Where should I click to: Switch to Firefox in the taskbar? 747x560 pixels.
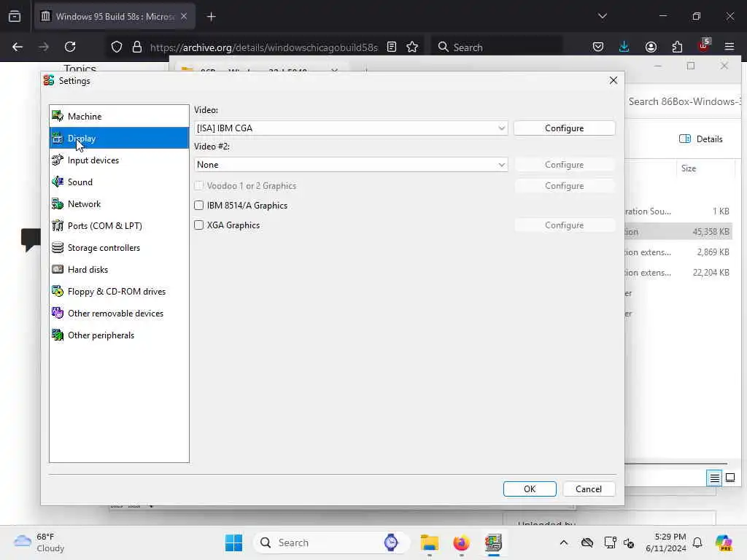pyautogui.click(x=461, y=542)
